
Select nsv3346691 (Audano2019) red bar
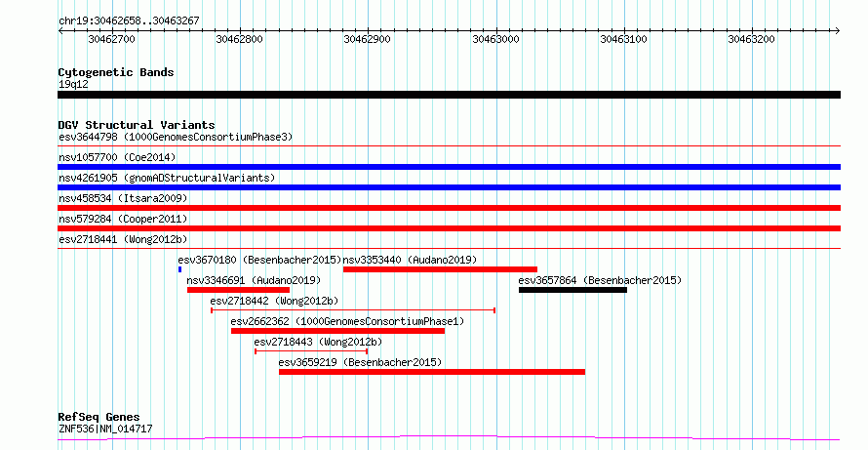click(239, 290)
